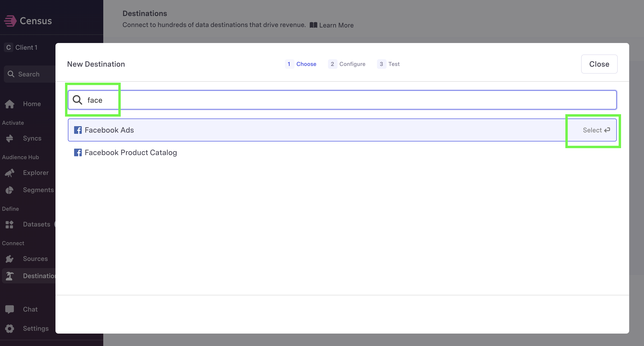Click the New Destination dialog title
The image size is (644, 346).
[96, 64]
